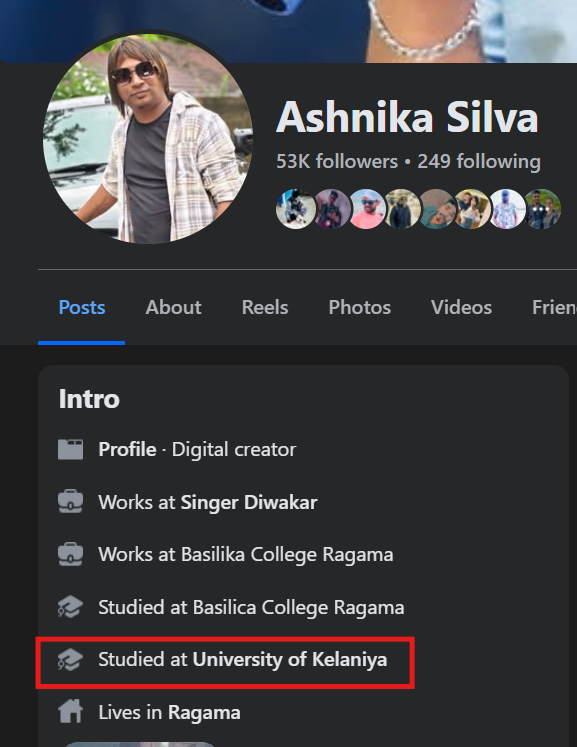This screenshot has width=577, height=747.
Task: Click the Profile category icon in Intro
Action: point(71,449)
